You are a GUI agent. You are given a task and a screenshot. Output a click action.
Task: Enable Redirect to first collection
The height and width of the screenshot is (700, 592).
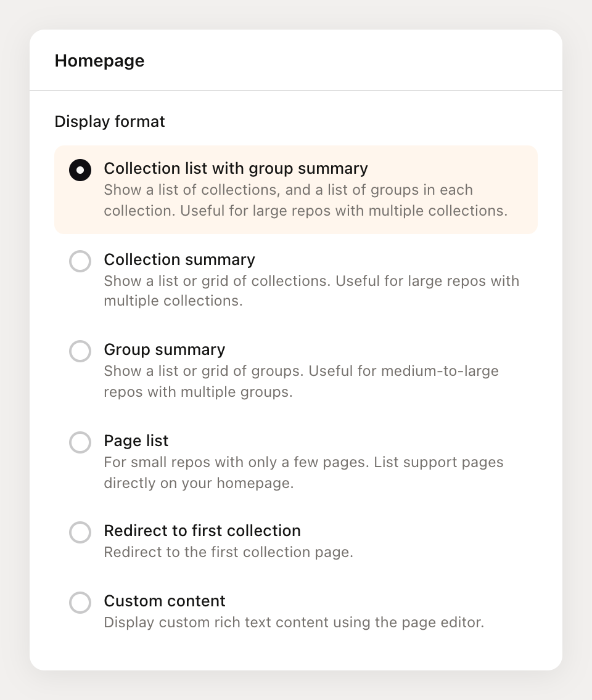point(80,532)
